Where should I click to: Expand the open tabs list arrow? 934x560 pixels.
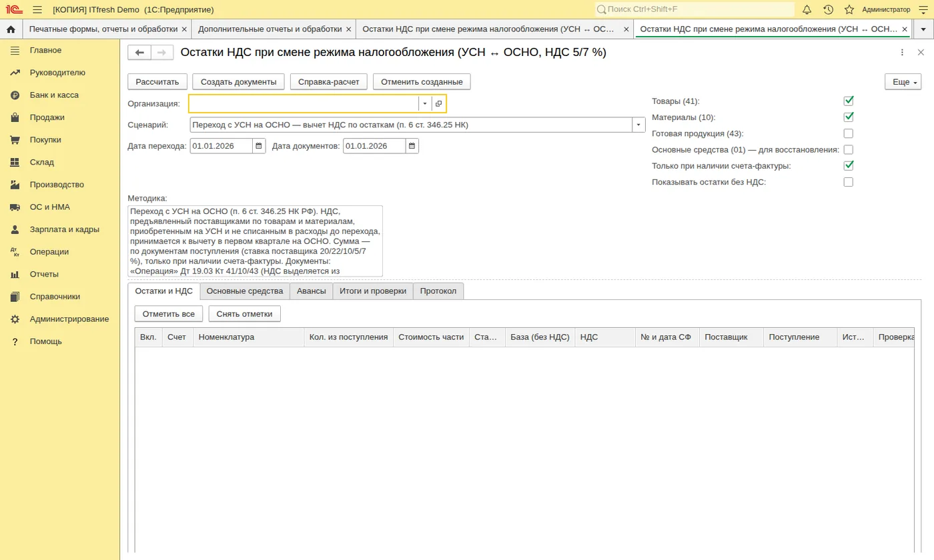(923, 29)
